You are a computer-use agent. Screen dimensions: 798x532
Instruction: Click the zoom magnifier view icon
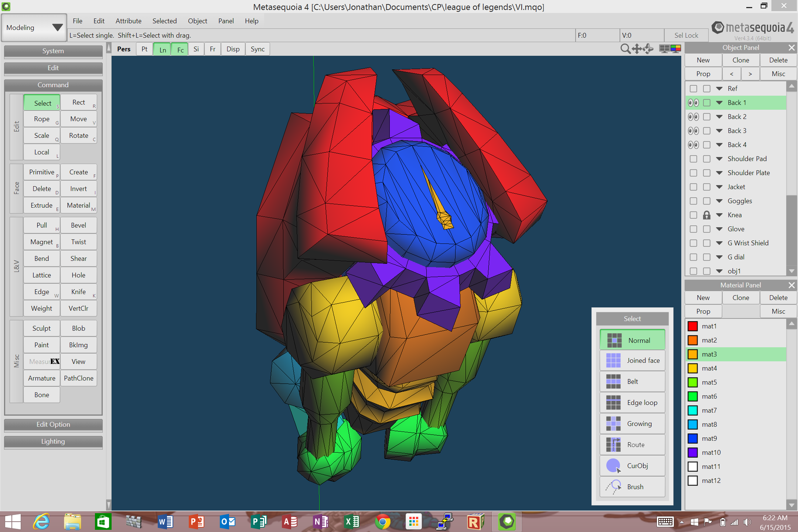(x=625, y=49)
